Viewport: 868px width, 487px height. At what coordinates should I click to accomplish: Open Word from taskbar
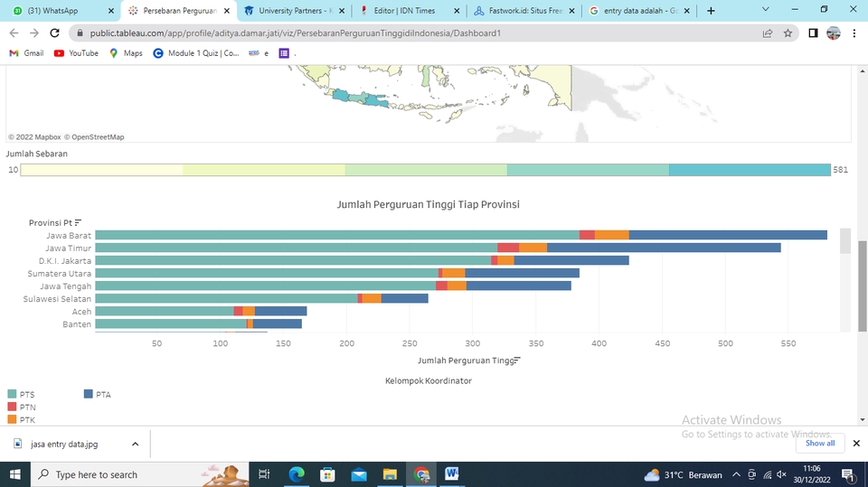pos(452,474)
